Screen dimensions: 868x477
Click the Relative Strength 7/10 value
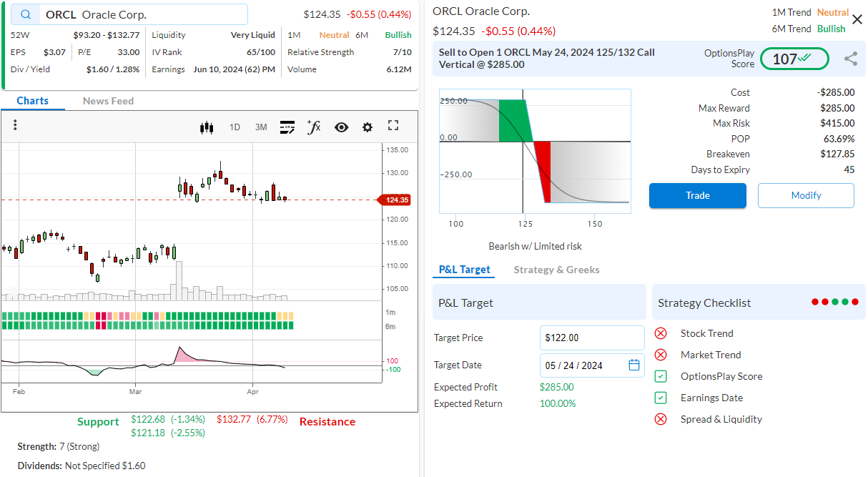(403, 52)
